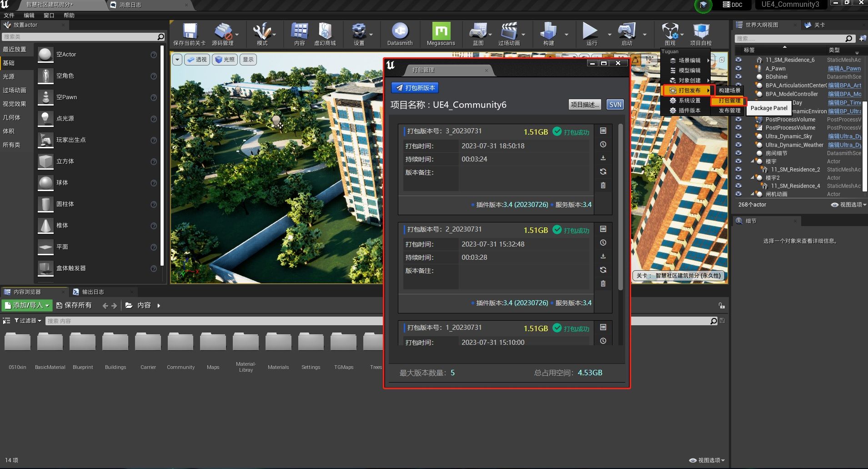
Task: Open the Filters (过滤器) dropdown
Action: pos(28,321)
